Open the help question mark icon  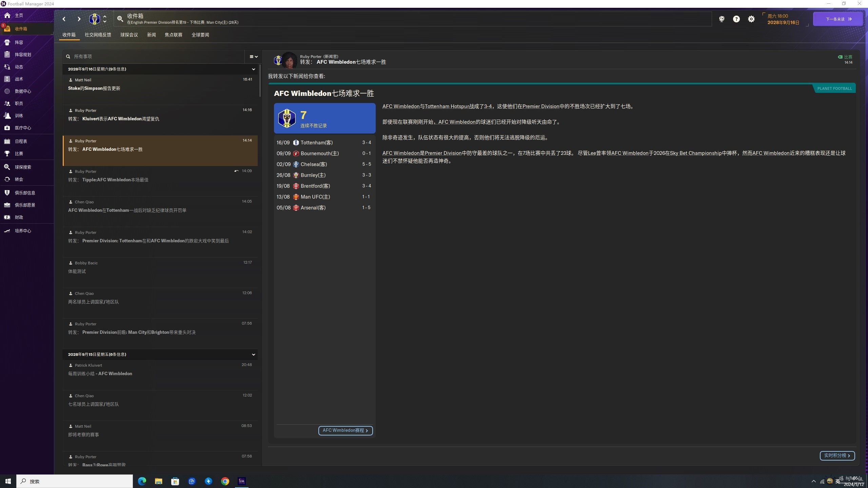(736, 19)
